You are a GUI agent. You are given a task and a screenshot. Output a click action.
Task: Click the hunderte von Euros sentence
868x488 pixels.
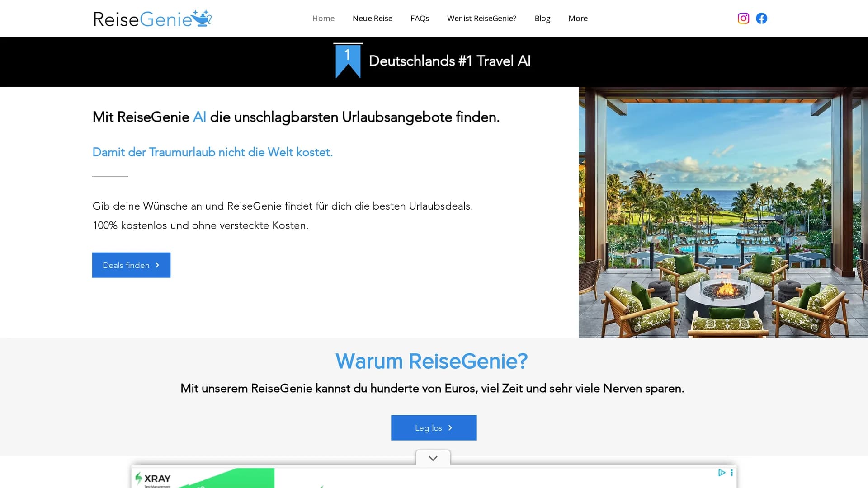(432, 389)
